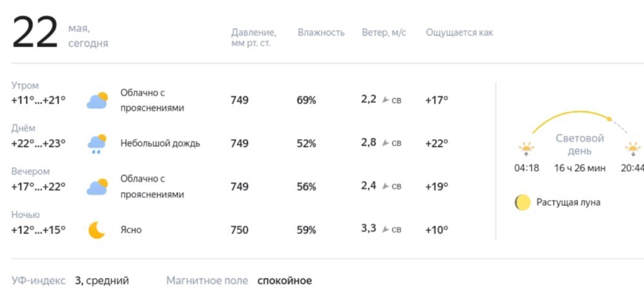Click the evening partly cloudy icon
The width and height of the screenshot is (644, 299).
pyautogui.click(x=97, y=187)
